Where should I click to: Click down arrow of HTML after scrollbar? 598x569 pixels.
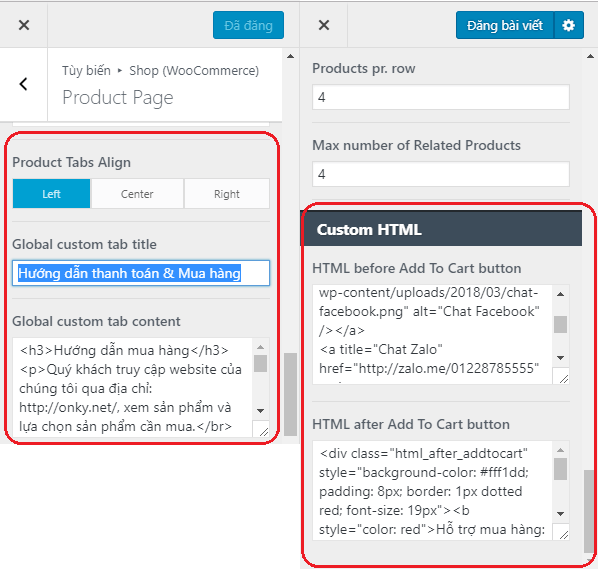click(561, 514)
